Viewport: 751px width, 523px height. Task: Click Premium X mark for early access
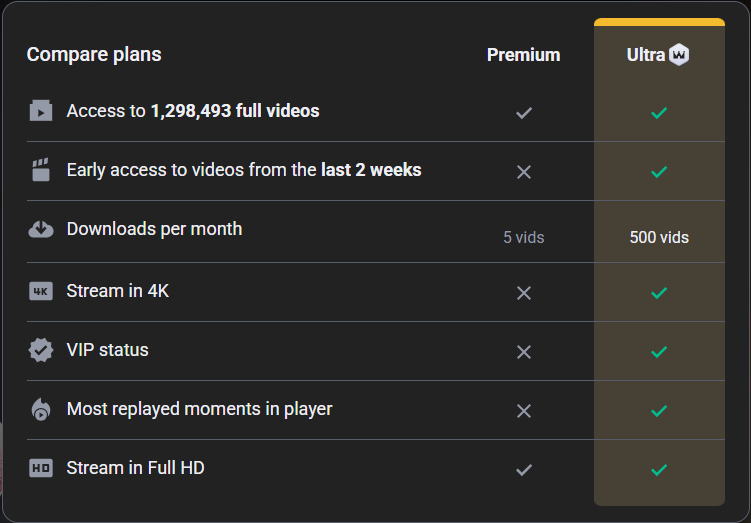(x=523, y=172)
